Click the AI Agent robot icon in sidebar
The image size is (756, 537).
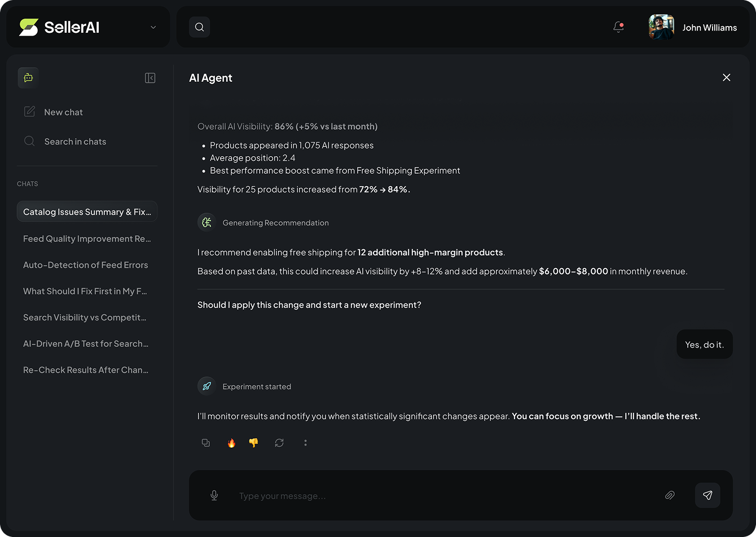click(x=28, y=77)
